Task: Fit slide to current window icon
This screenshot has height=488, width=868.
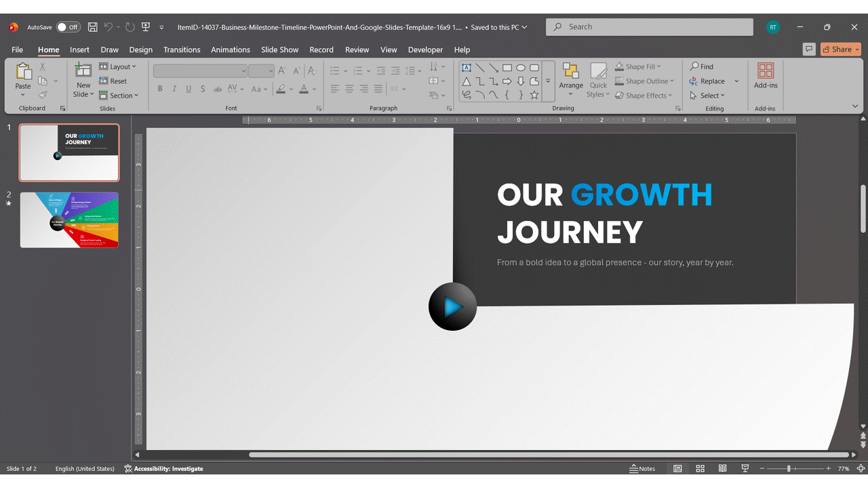Action: point(860,468)
